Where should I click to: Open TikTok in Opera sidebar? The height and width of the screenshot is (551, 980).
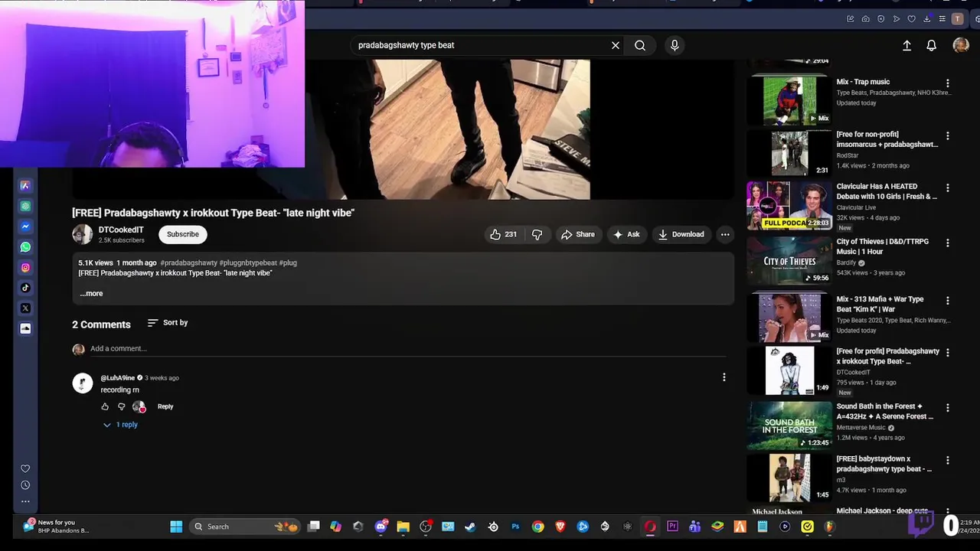tap(25, 288)
